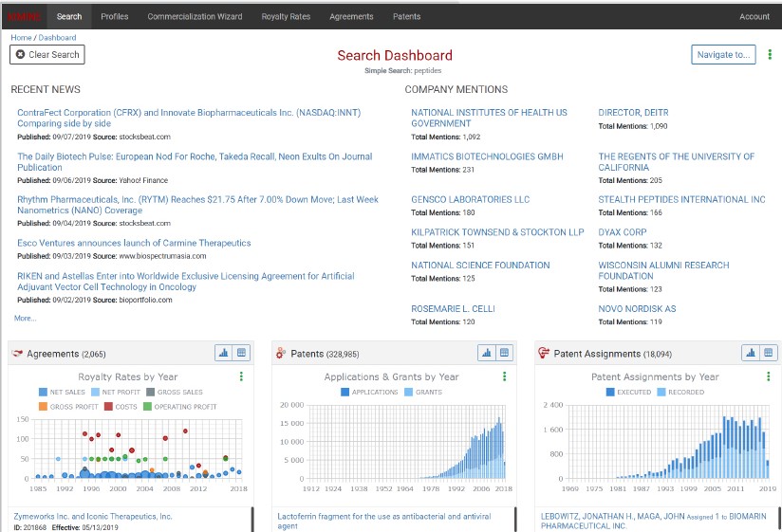Image resolution: width=782 pixels, height=532 pixels.
Task: Show table view in Patent Assignments panel
Action: 768,353
